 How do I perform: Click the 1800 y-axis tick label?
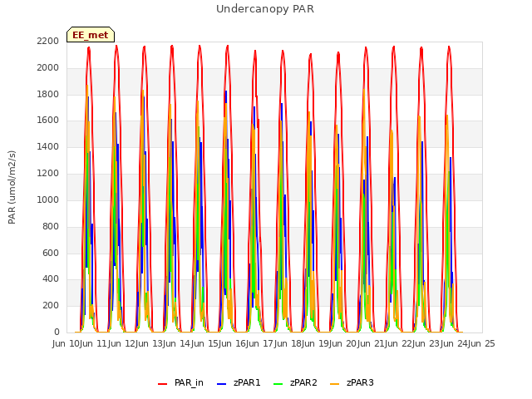click(48, 94)
